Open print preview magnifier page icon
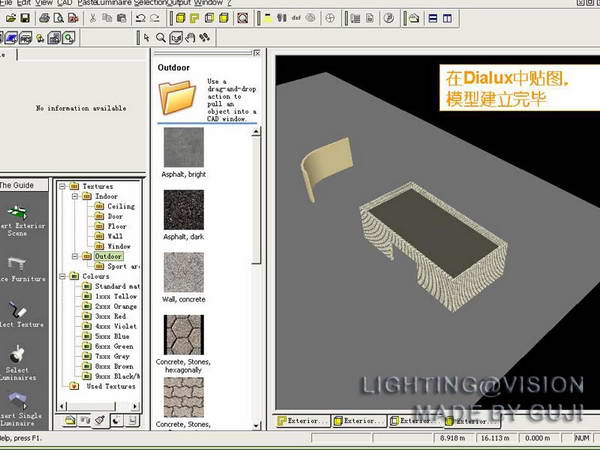This screenshot has height=450, width=600. coord(59,18)
